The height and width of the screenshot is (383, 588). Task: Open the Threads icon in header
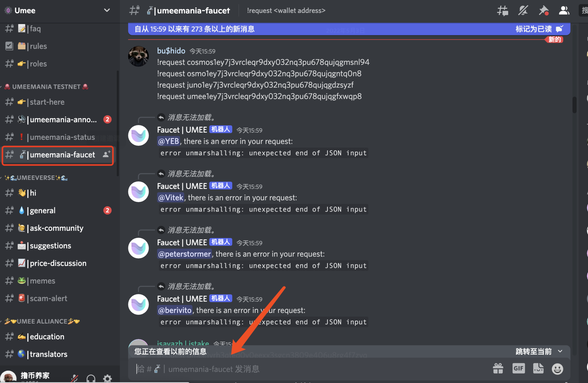pos(502,11)
